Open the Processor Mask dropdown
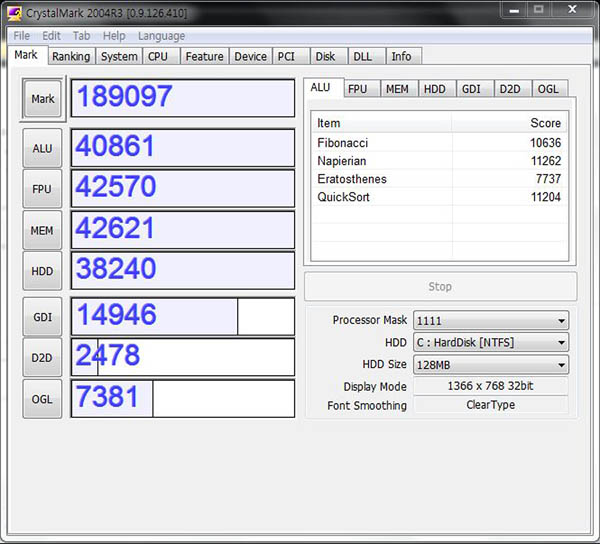This screenshot has width=600, height=544. point(491,321)
